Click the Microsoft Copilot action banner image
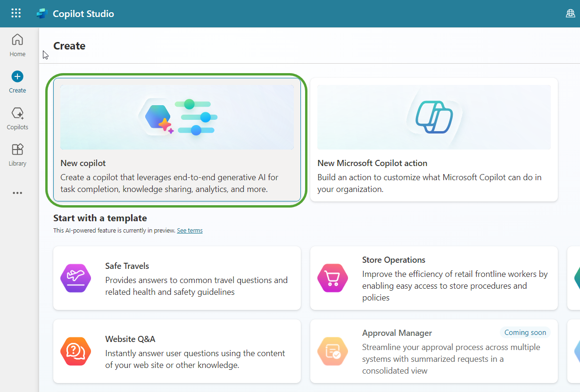Image resolution: width=580 pixels, height=392 pixels. click(434, 117)
